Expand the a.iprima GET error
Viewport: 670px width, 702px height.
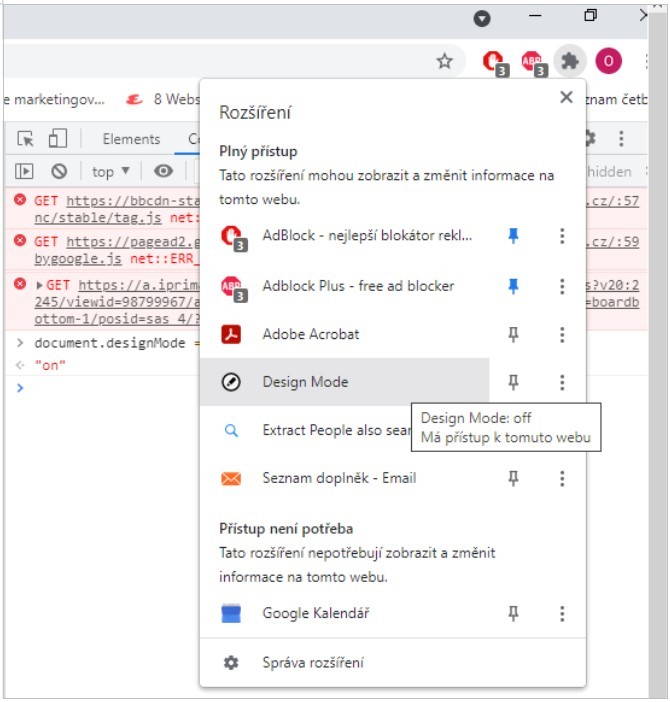pyautogui.click(x=39, y=285)
